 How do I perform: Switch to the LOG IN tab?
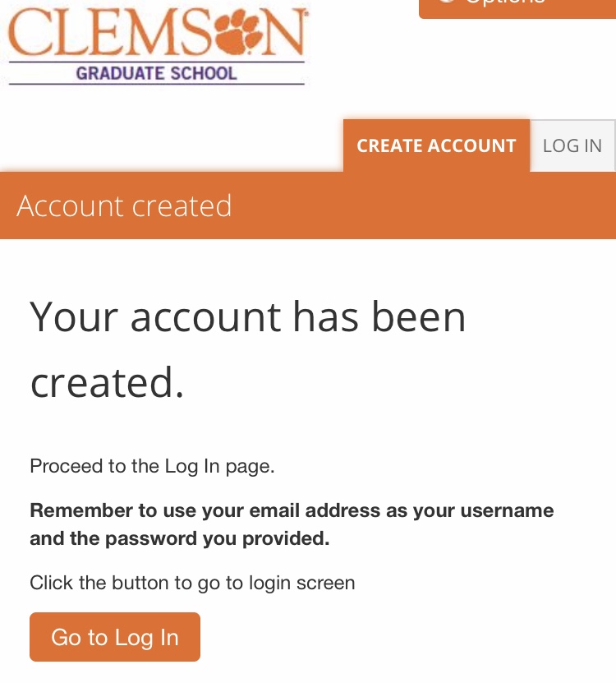pyautogui.click(x=572, y=146)
